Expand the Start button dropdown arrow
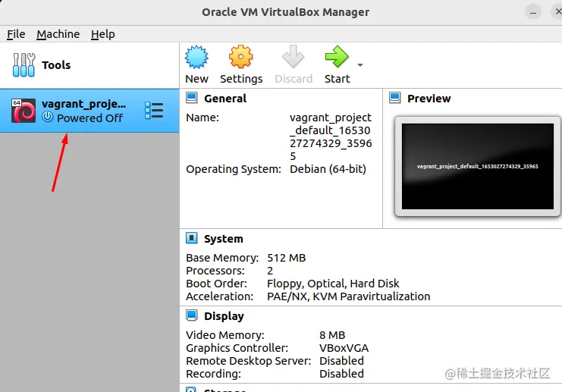Viewport: 562px width, 392px height. pyautogui.click(x=360, y=65)
